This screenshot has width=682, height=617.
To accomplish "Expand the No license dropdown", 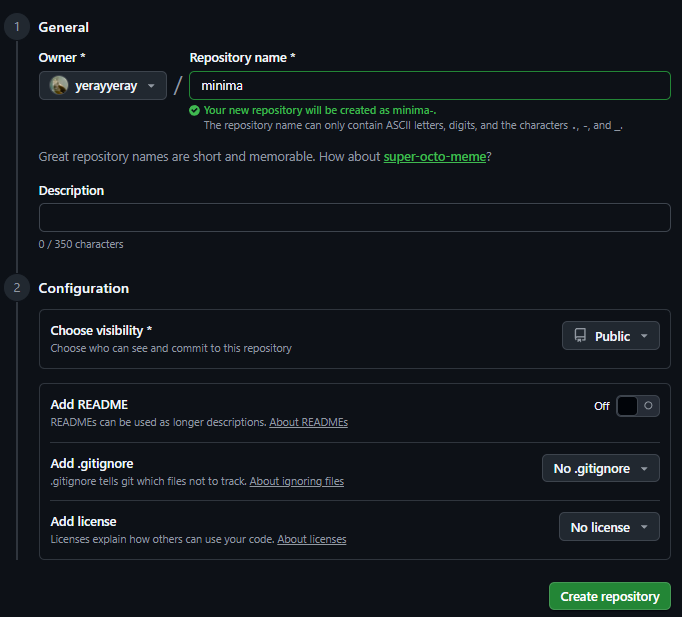I will 608,527.
